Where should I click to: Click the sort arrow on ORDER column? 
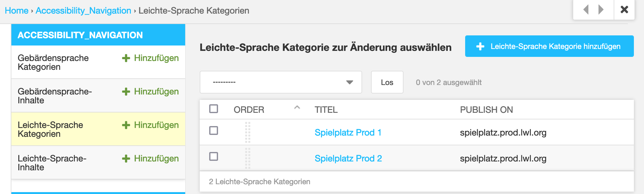[x=297, y=107]
